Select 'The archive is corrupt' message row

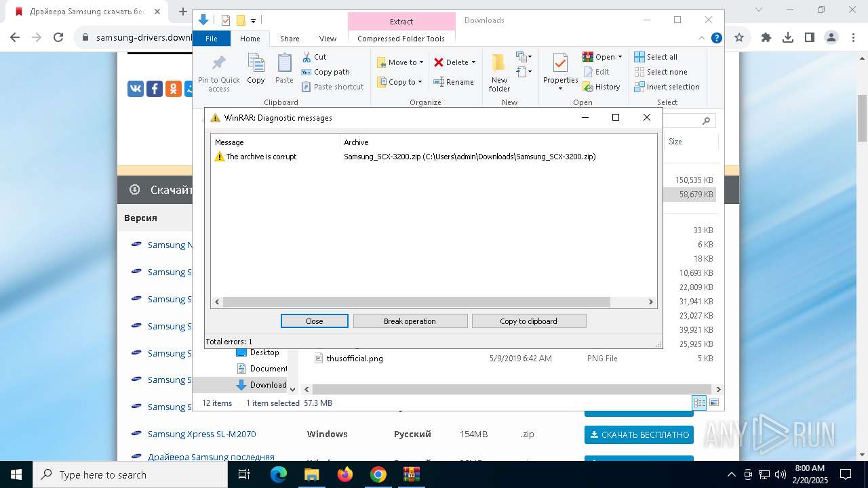(x=434, y=157)
